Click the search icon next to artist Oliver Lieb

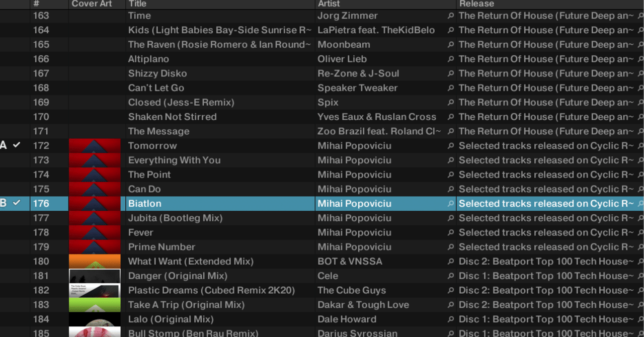(x=451, y=59)
